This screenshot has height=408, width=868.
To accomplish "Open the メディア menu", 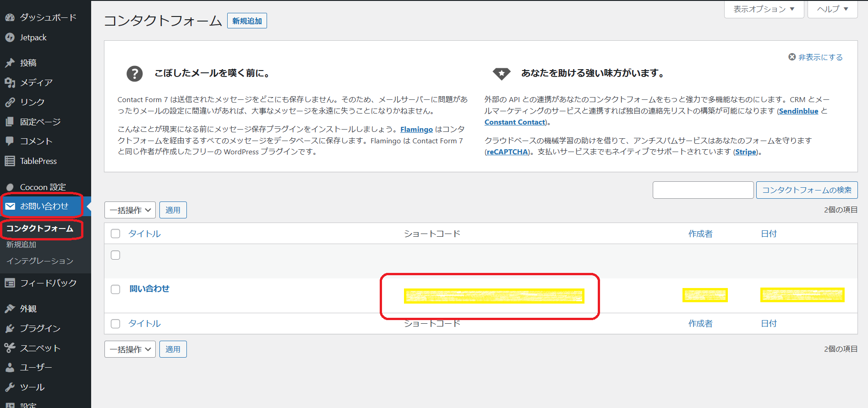I will tap(36, 82).
